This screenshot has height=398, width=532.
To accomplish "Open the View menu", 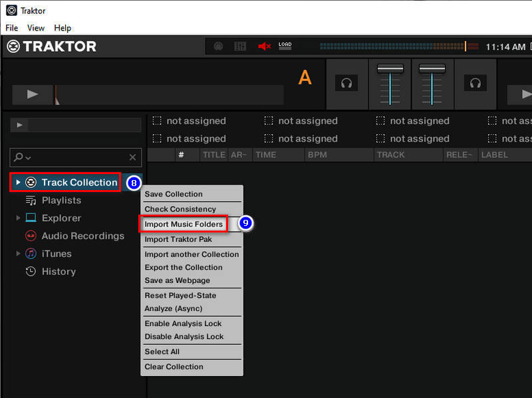I will click(x=36, y=28).
